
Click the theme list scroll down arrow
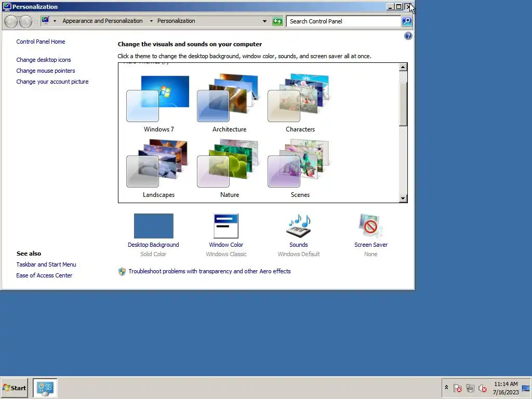pyautogui.click(x=403, y=198)
